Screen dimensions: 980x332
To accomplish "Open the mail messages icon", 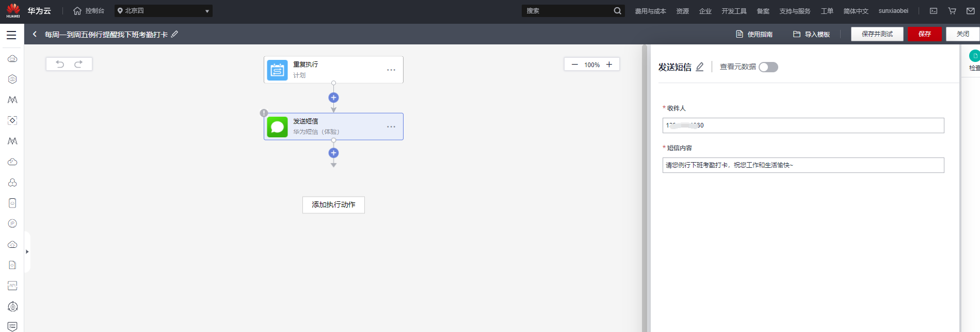I will 971,11.
